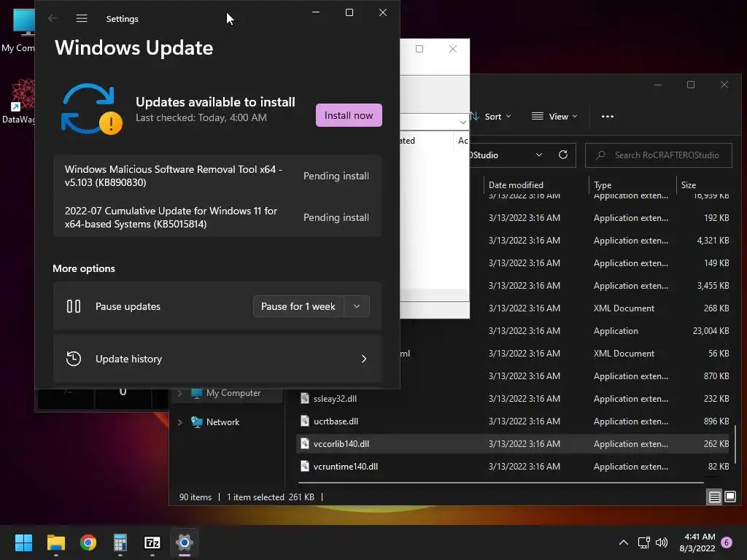The width and height of the screenshot is (747, 560).
Task: Open Windows Start menu
Action: [23, 542]
